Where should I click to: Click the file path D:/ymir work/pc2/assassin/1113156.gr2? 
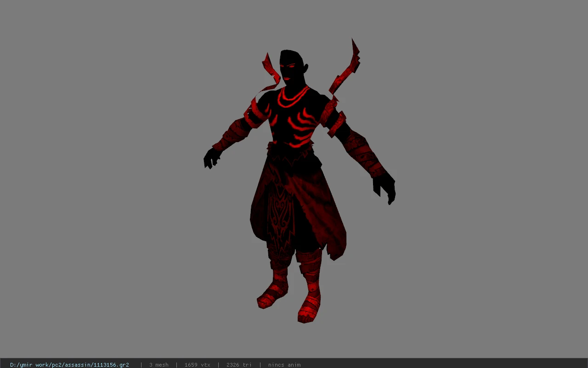pos(69,365)
